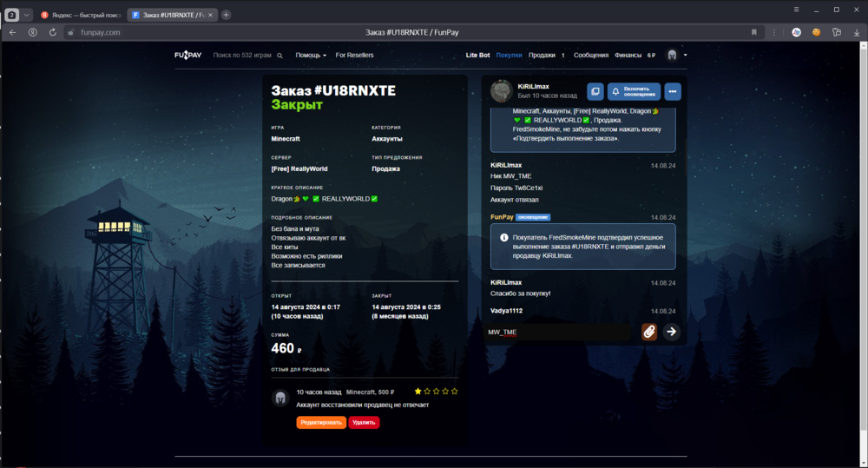Viewport: 868px width, 468px height.
Task: Open Покупки in the top menu
Action: [x=509, y=56]
